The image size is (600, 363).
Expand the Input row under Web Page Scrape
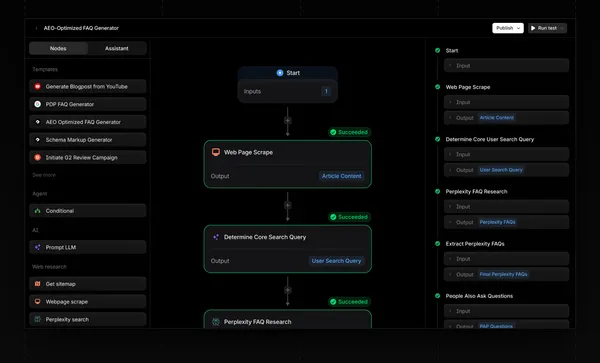point(506,102)
